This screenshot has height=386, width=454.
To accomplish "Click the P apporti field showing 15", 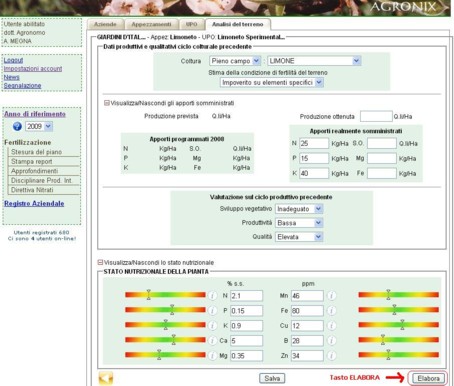I will tap(314, 158).
